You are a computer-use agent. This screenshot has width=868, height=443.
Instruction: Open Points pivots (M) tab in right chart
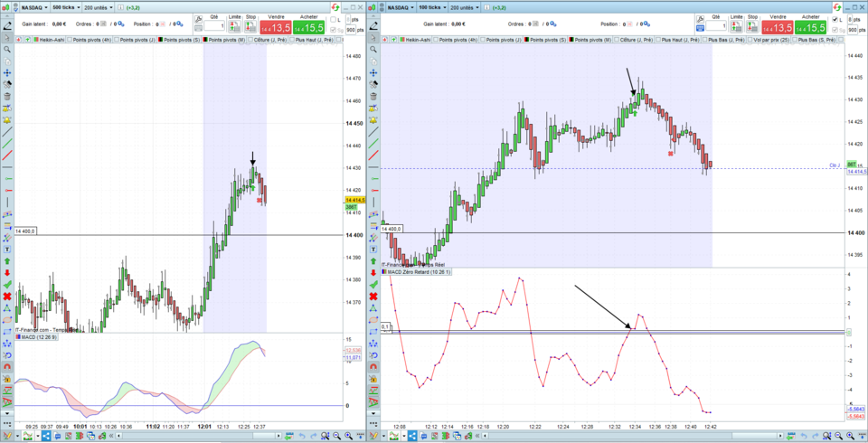coord(590,40)
